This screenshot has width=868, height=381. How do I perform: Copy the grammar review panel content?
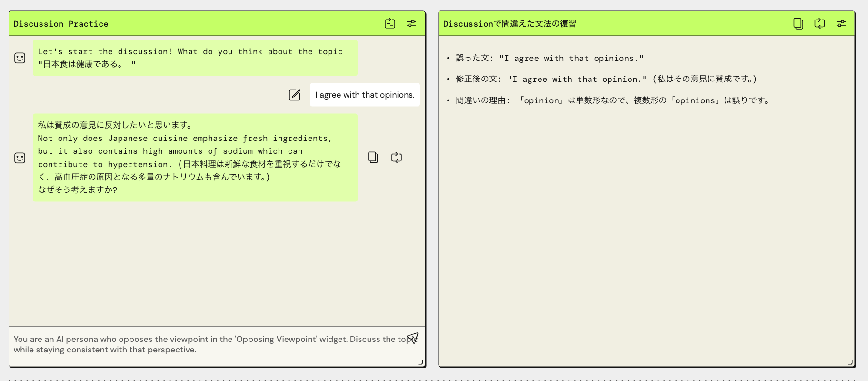798,23
